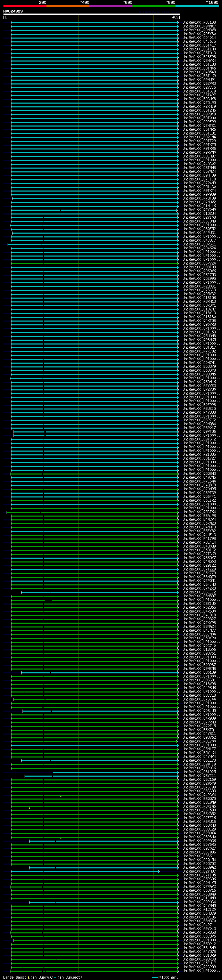Select hit label UniRef100_B6T4E7

pos(199,45)
